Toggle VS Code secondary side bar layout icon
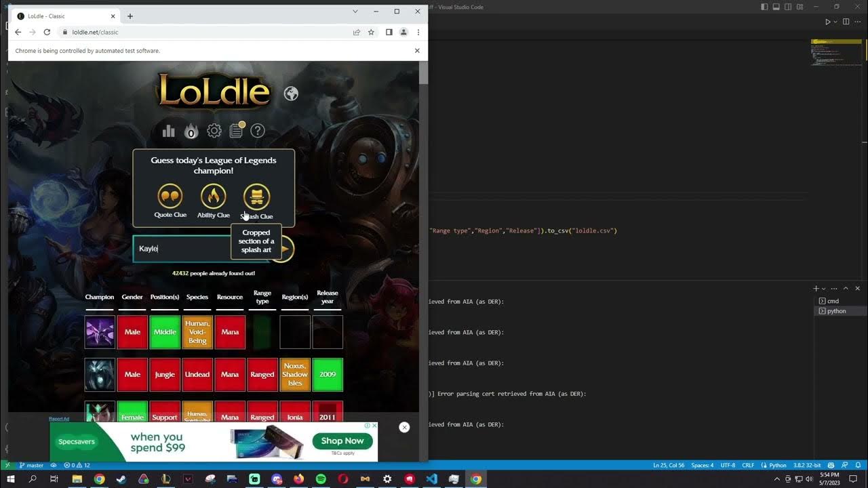This screenshot has width=868, height=488. 788,7
